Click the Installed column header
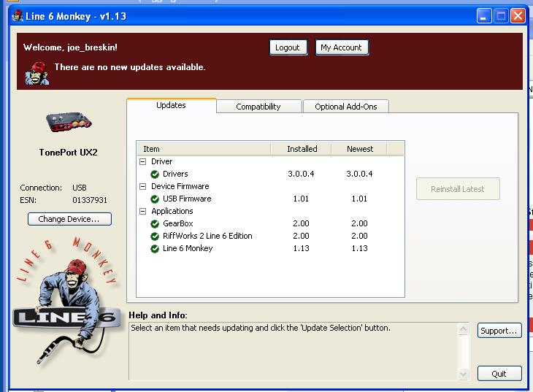Viewport: 533px width, 392px height. pyautogui.click(x=301, y=149)
